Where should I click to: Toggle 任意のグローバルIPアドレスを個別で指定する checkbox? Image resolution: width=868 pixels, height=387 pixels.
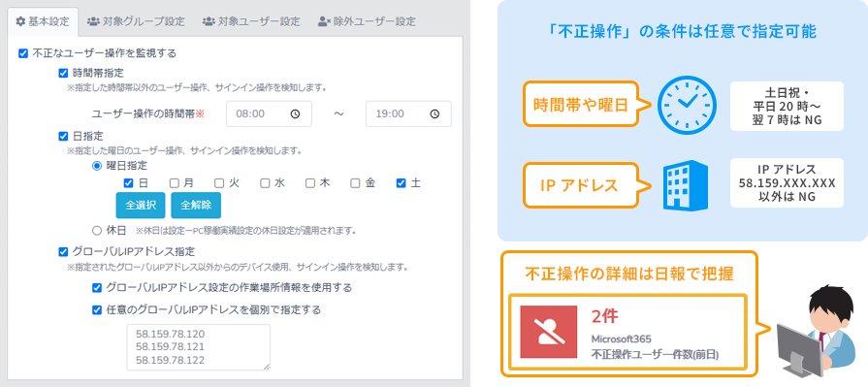(97, 310)
